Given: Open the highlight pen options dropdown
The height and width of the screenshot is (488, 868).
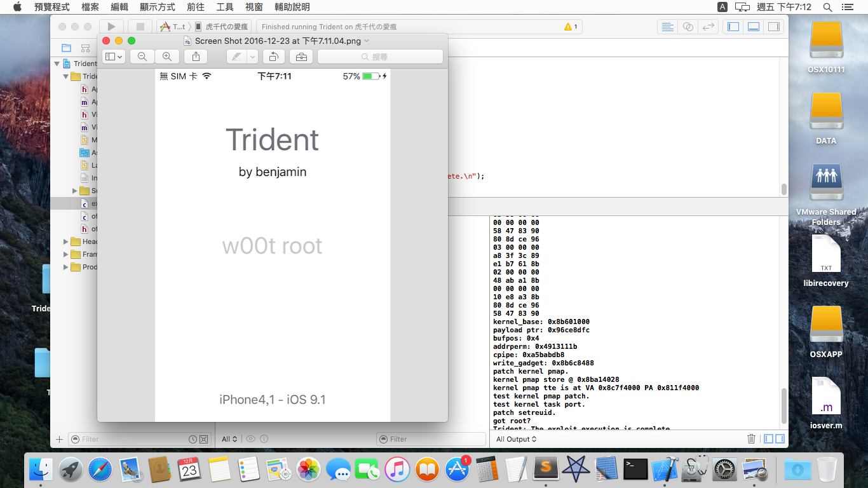Looking at the screenshot, I should click(x=253, y=57).
